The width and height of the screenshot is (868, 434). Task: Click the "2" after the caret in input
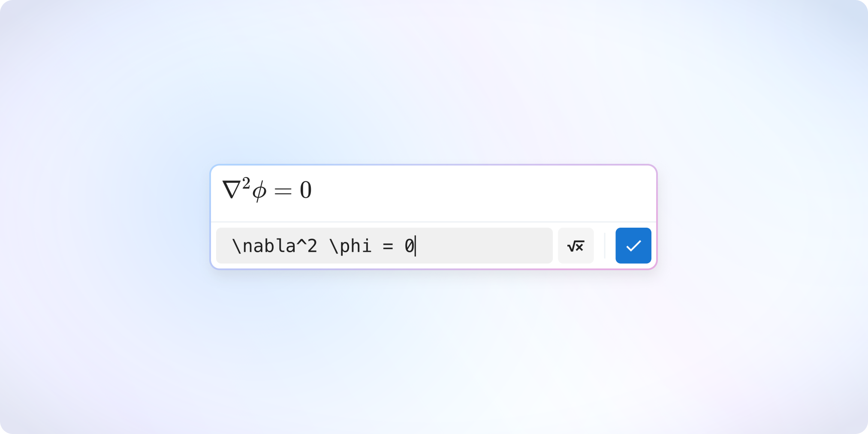click(312, 246)
